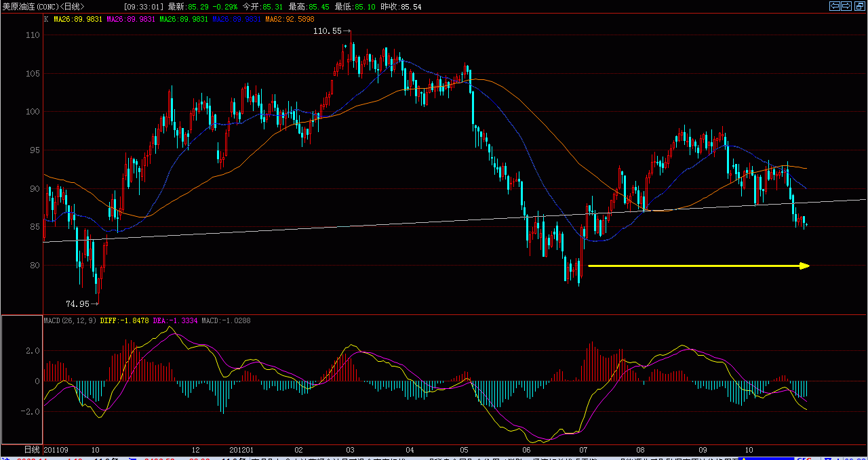
Task: Click the 201201 date axis label
Action: (x=241, y=450)
